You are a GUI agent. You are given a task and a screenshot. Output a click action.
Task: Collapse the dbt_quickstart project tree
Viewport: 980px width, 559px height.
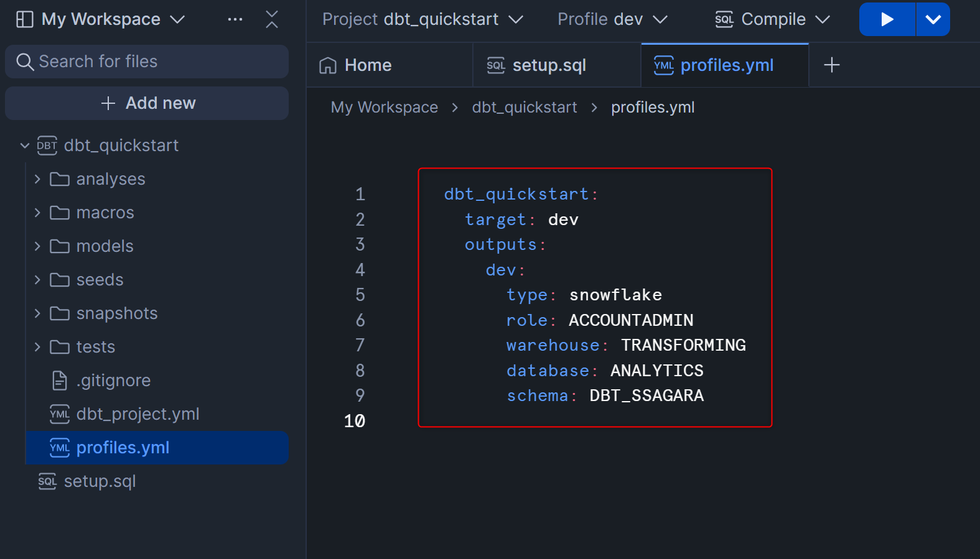pyautogui.click(x=25, y=146)
